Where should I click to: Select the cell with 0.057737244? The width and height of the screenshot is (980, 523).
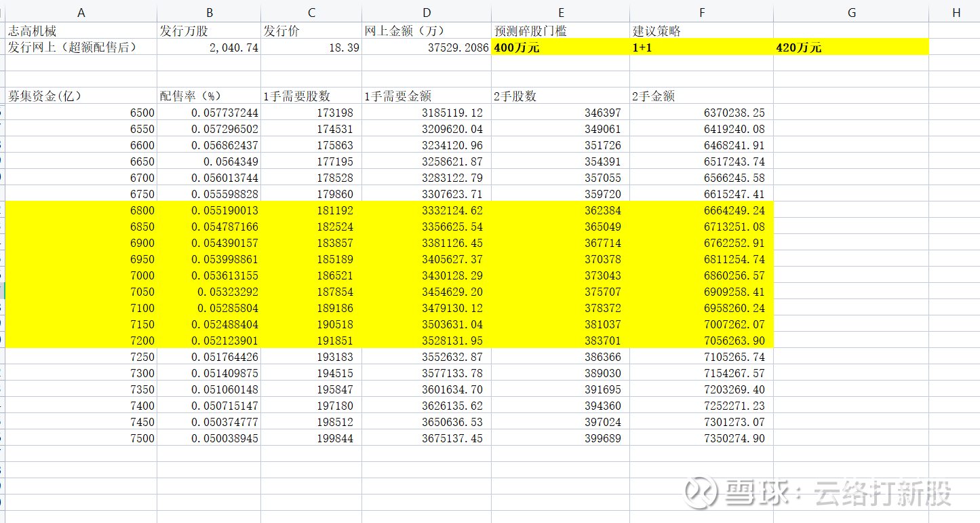pos(209,113)
